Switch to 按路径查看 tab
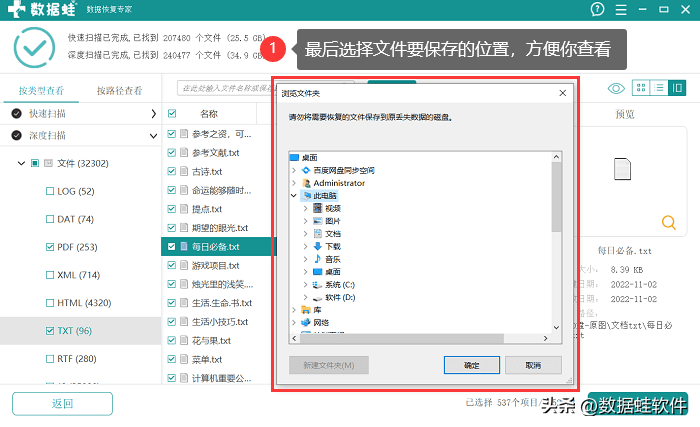Image resolution: width=700 pixels, height=427 pixels. click(x=119, y=91)
